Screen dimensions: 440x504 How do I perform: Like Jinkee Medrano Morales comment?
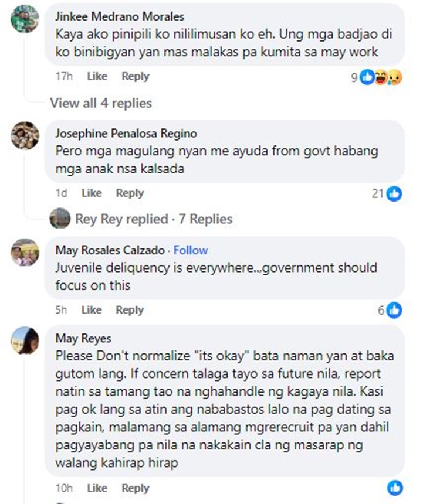point(97,77)
